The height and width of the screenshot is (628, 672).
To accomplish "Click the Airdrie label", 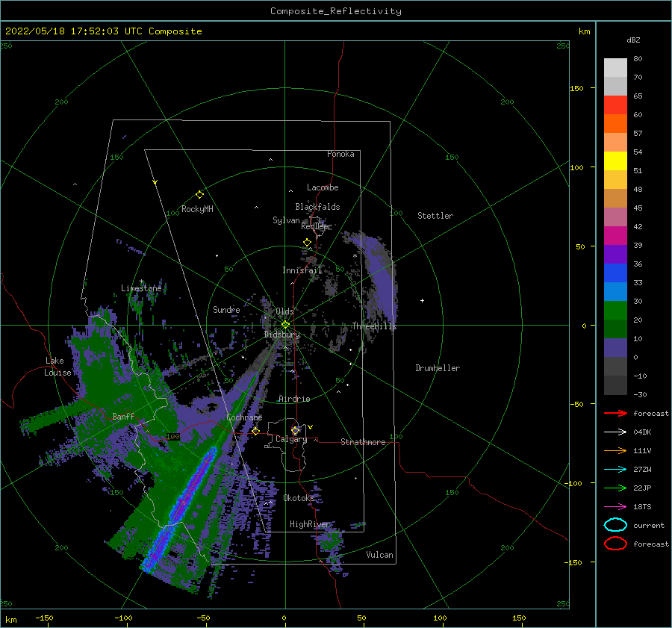I will point(294,399).
